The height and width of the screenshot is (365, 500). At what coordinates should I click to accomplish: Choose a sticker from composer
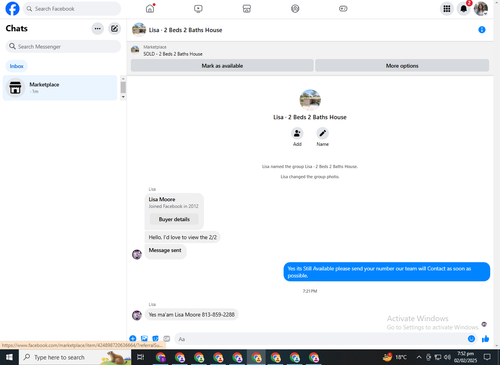click(x=155, y=339)
